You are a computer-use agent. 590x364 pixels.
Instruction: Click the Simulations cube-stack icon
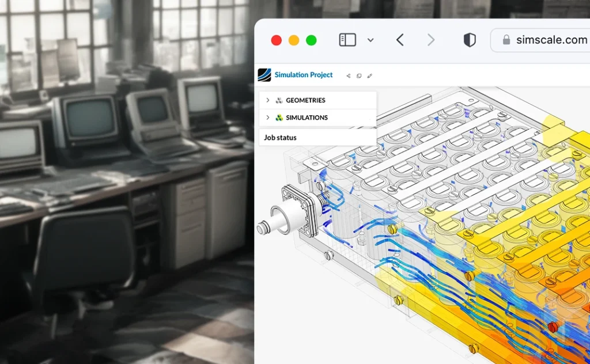(x=279, y=117)
